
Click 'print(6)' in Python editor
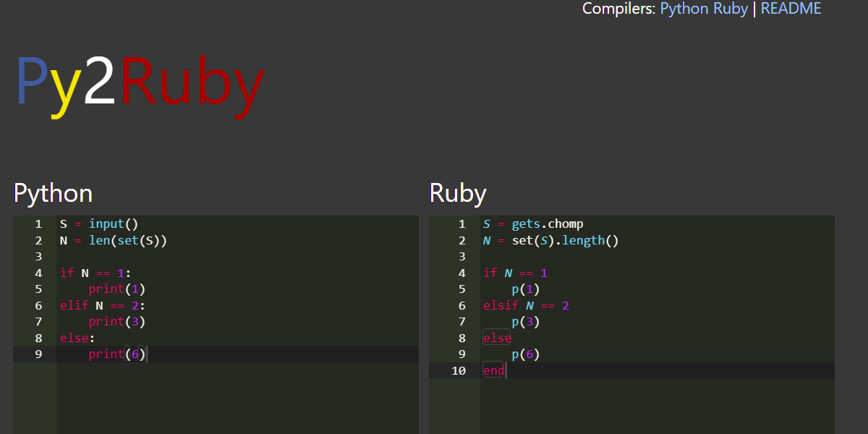tap(117, 354)
